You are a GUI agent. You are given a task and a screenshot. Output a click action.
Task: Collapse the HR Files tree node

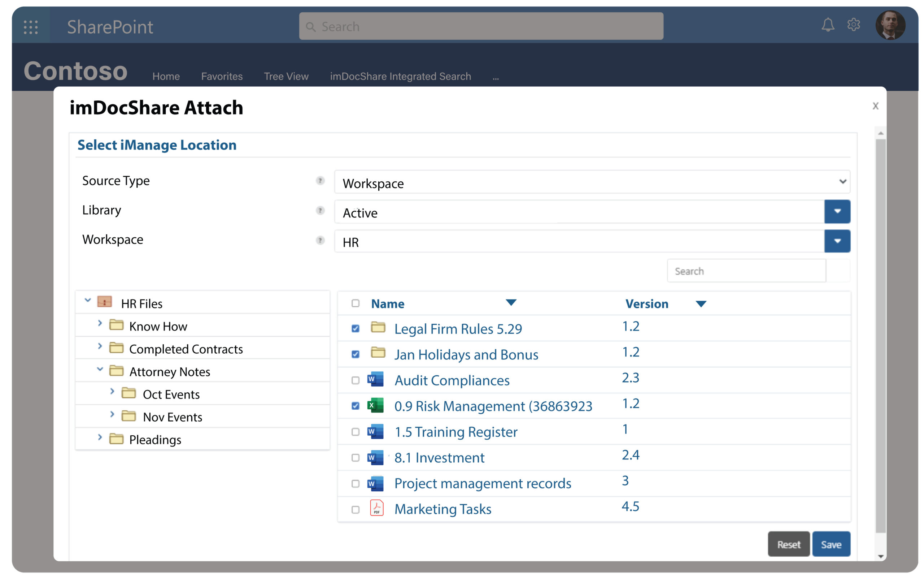(x=87, y=301)
